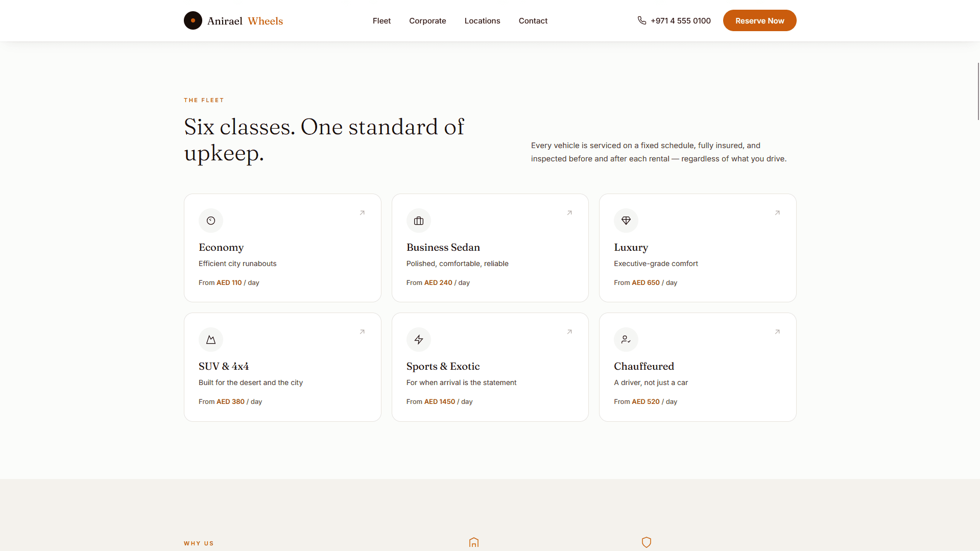Screen dimensions: 980x551
Task: Click the Economy speedometer icon
Action: (x=211, y=221)
